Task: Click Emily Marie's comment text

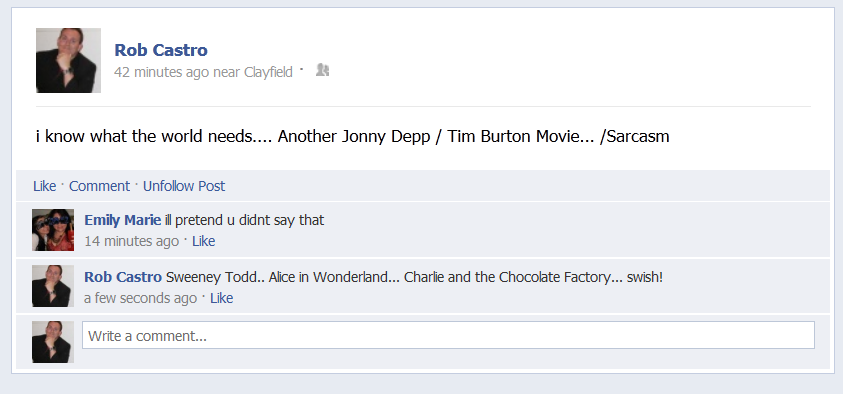Action: pyautogui.click(x=245, y=220)
